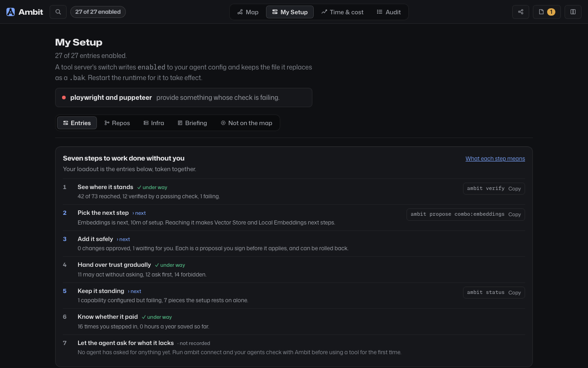The width and height of the screenshot is (588, 368).
Task: Copy the ambit status command
Action: coord(514,293)
